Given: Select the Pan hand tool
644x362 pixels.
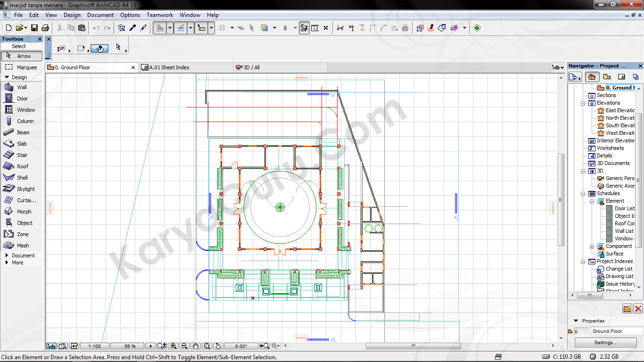Looking at the screenshot, I should [196, 346].
